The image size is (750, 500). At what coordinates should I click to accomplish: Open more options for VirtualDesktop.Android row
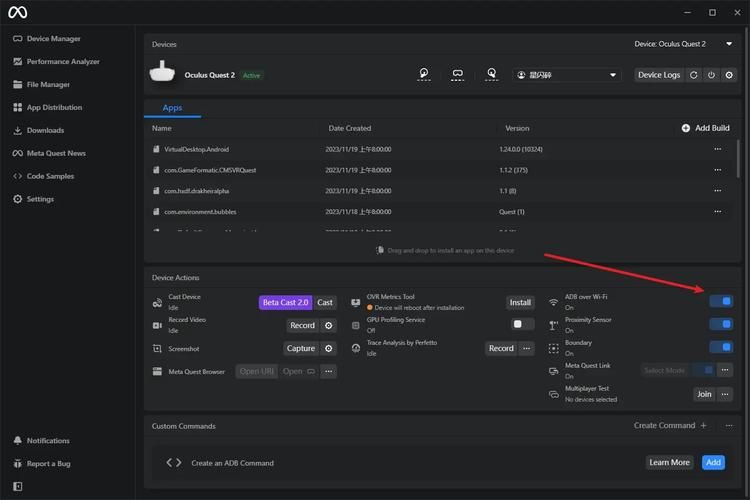click(x=717, y=149)
